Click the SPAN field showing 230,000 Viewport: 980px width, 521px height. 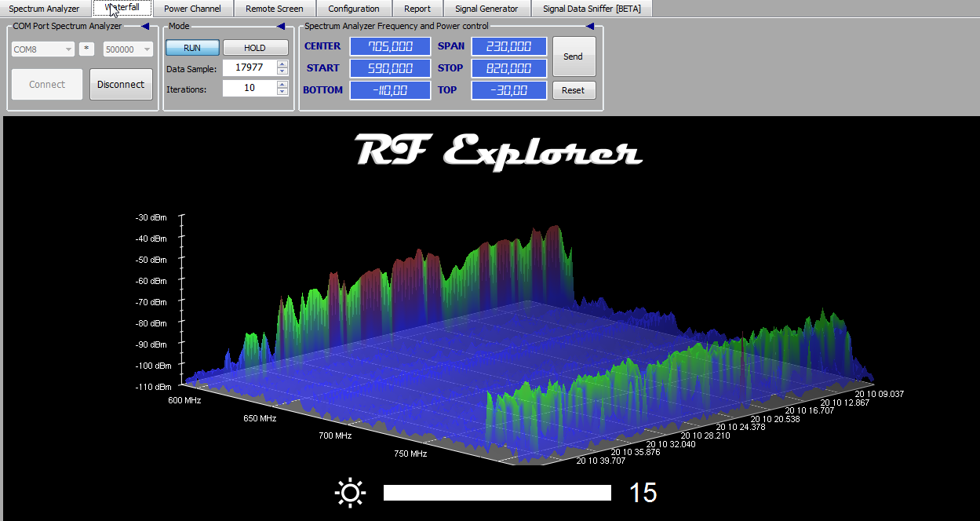coord(509,46)
